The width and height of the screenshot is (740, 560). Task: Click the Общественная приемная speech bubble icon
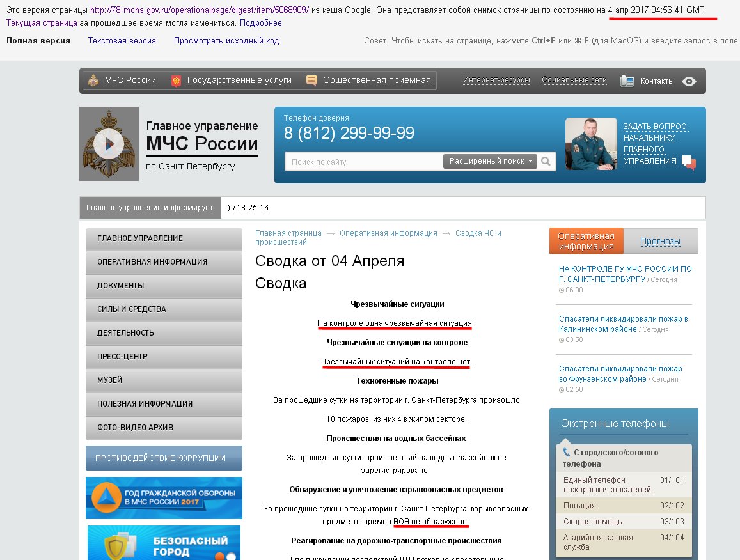point(311,81)
